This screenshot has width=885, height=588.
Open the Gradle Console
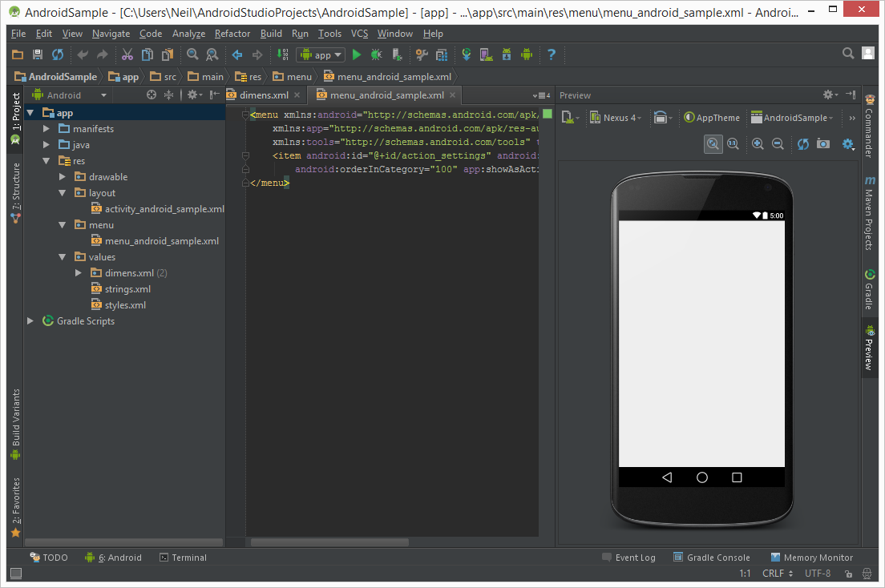(x=717, y=557)
